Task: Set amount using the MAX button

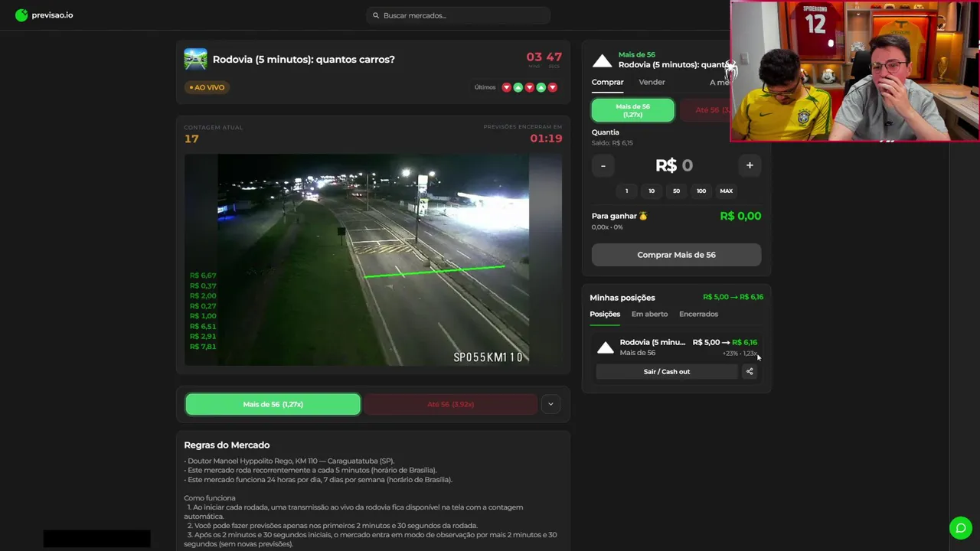Action: click(726, 191)
